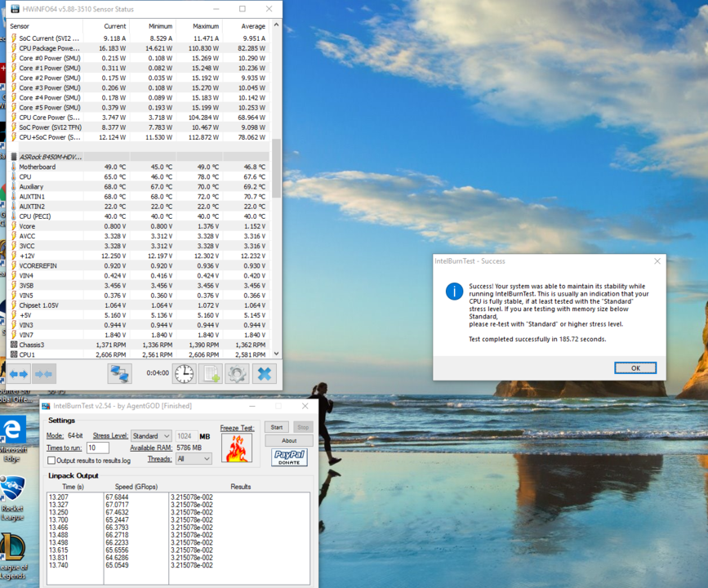
Task: Click the 13.740 time value in Linpack Output
Action: pos(59,565)
